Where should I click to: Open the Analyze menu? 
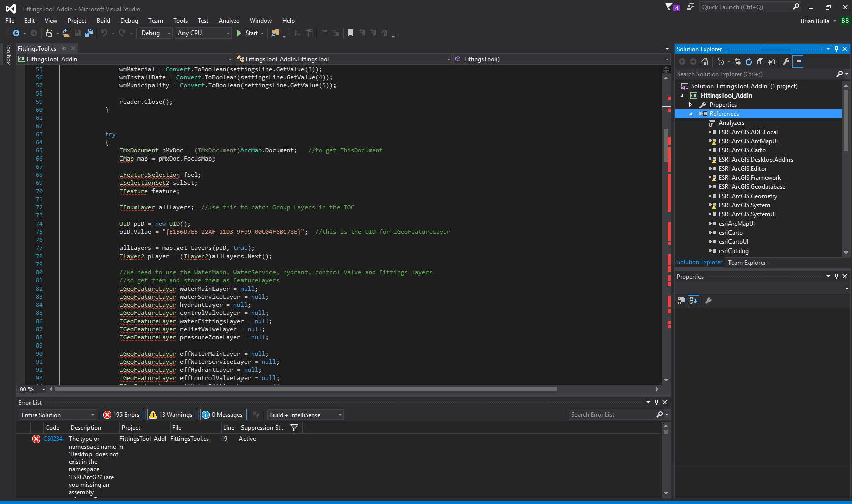[x=229, y=21]
